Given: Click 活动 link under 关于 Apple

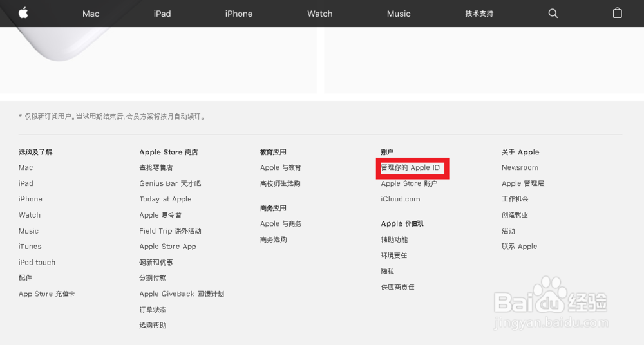Looking at the screenshot, I should coord(508,231).
